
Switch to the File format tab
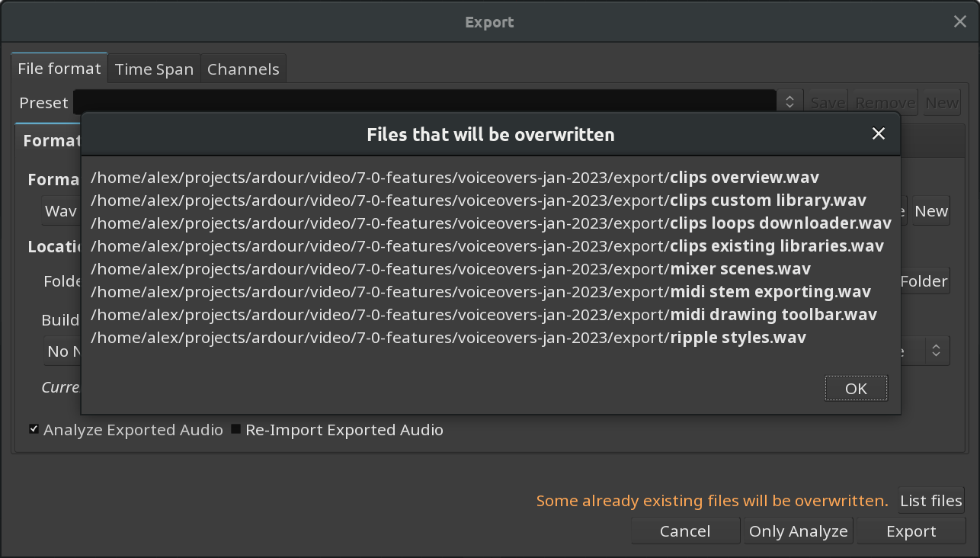click(x=59, y=69)
